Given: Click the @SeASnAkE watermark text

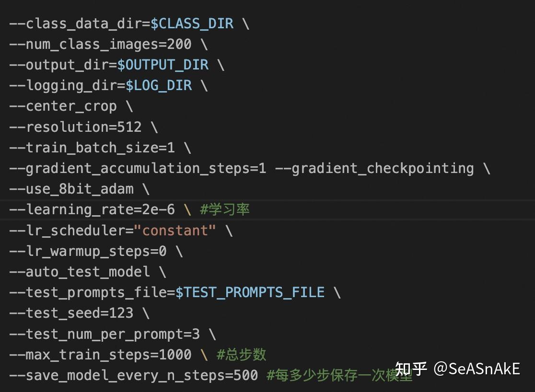Looking at the screenshot, I should [x=477, y=369].
